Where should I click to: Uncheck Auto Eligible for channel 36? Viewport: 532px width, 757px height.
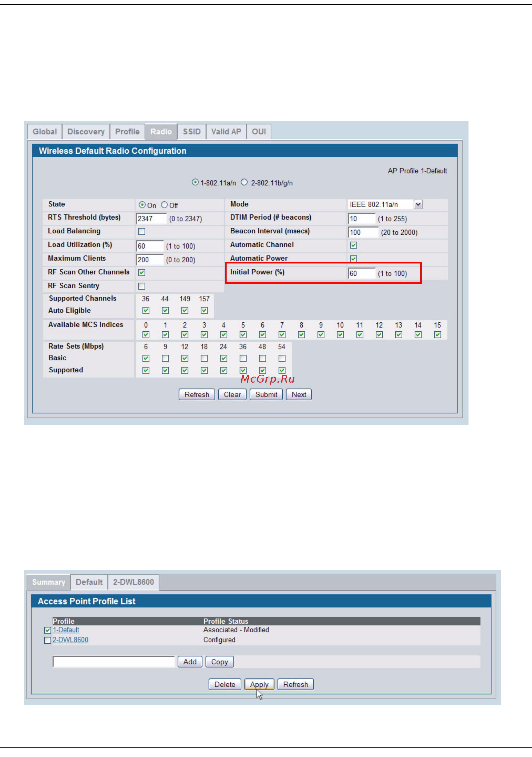click(146, 310)
